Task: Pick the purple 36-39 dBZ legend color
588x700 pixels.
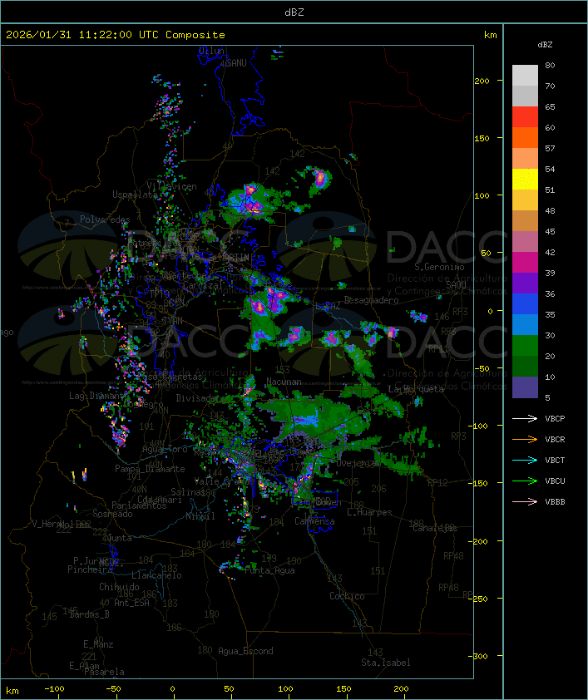Action: (x=525, y=283)
